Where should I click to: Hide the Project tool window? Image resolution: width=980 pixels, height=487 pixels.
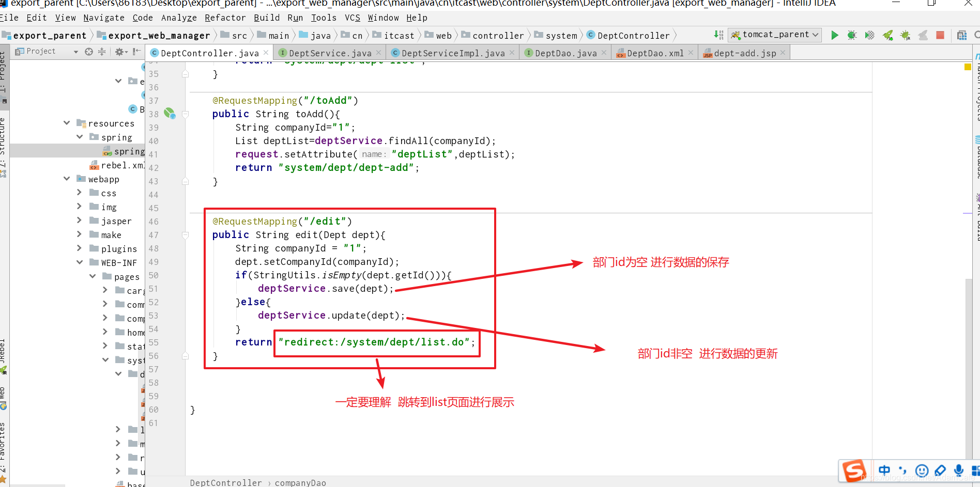[x=136, y=52]
